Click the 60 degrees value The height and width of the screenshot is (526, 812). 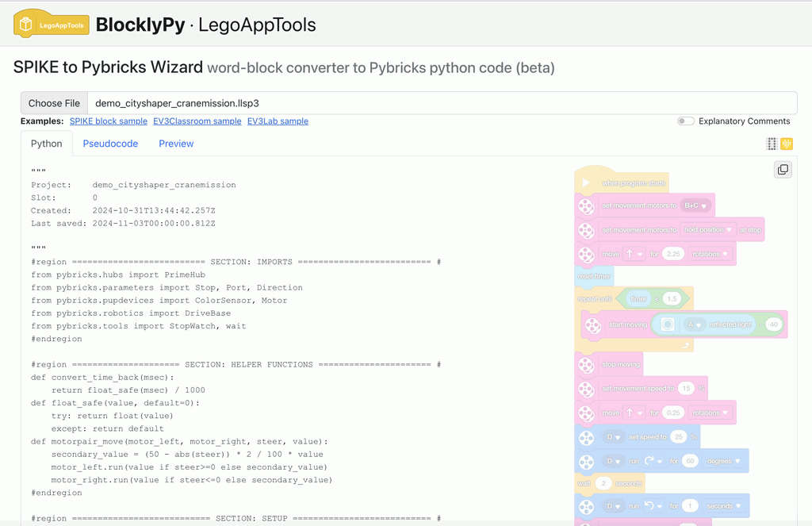(690, 461)
